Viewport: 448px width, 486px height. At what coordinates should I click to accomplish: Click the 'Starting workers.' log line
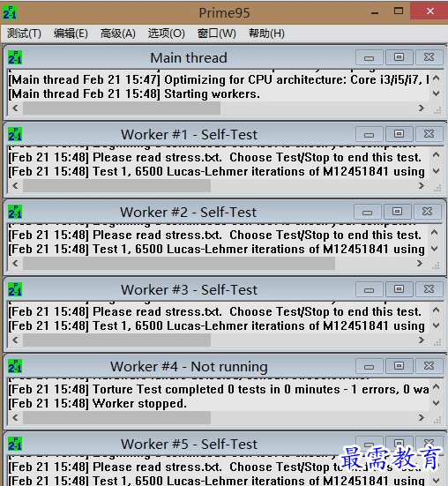(134, 93)
